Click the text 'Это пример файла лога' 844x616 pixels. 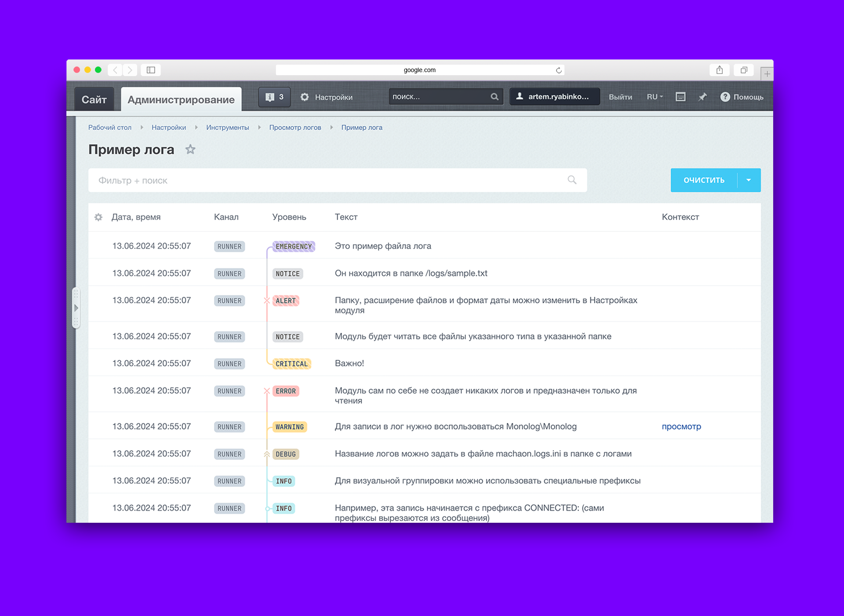point(383,246)
